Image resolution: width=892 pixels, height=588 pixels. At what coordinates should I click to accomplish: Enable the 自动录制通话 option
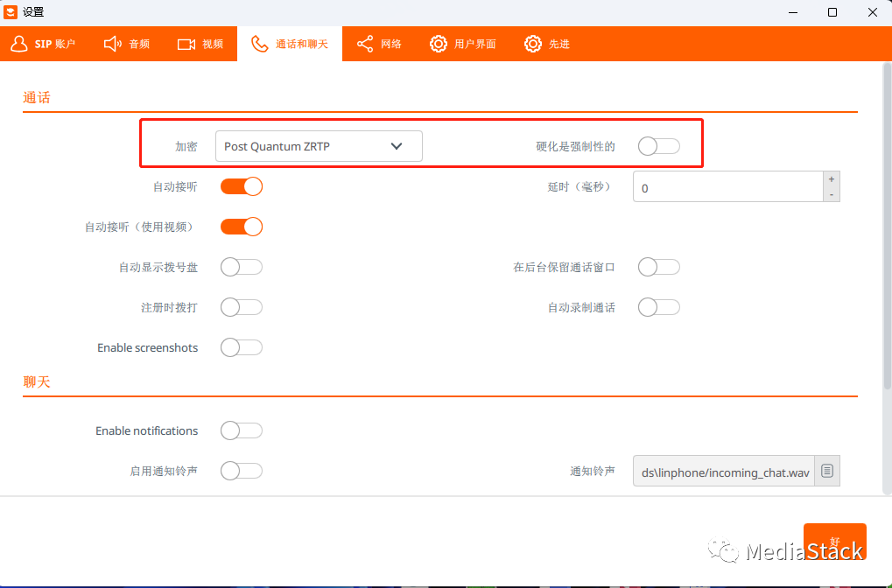pyautogui.click(x=658, y=306)
